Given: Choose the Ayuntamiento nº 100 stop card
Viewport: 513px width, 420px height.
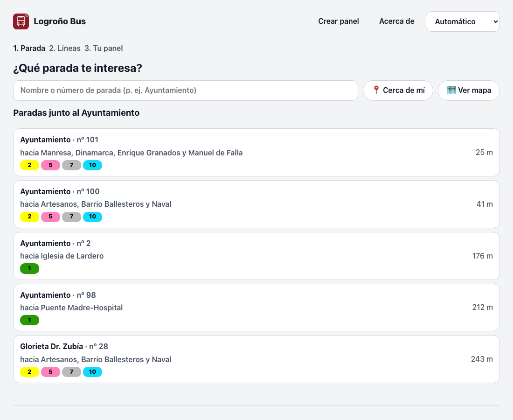Looking at the screenshot, I should 256,204.
